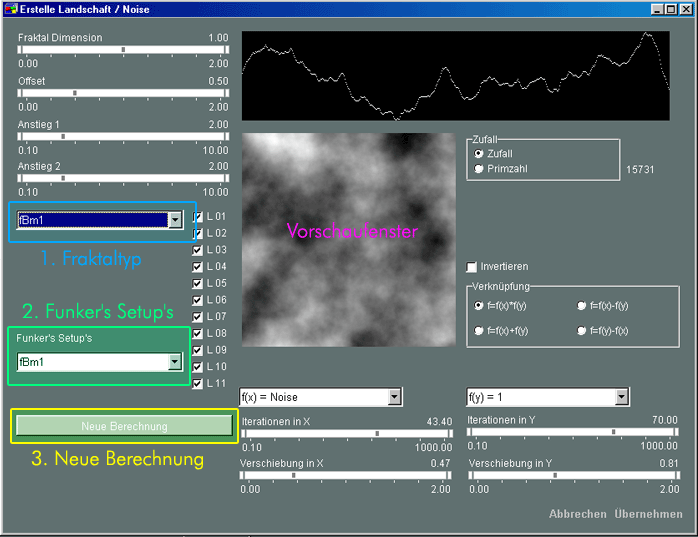The image size is (698, 537).
Task: Select the f=f(x)+f(y) radio button
Action: [x=479, y=330]
